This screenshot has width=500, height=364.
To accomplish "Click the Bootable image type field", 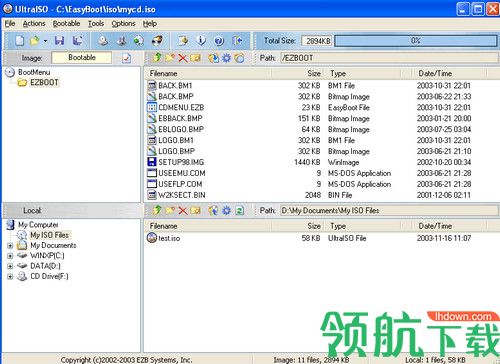I will point(82,58).
